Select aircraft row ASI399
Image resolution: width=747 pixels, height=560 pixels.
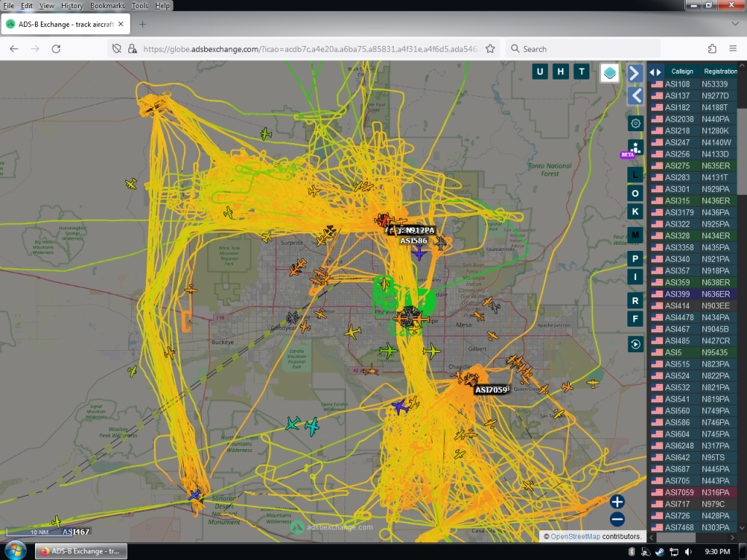pos(694,294)
